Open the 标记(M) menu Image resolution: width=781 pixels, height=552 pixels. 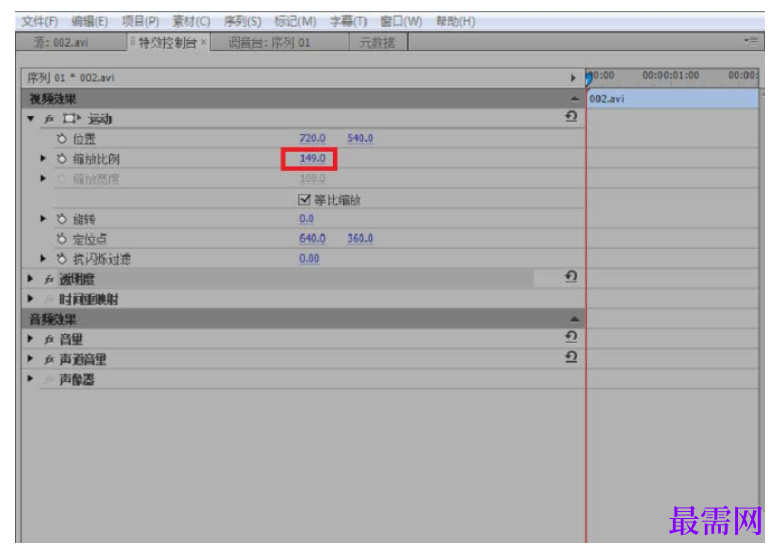coord(295,22)
